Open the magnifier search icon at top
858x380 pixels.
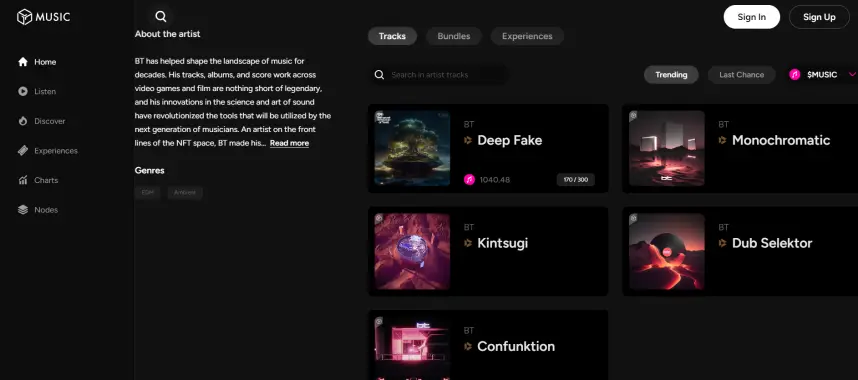coord(161,16)
